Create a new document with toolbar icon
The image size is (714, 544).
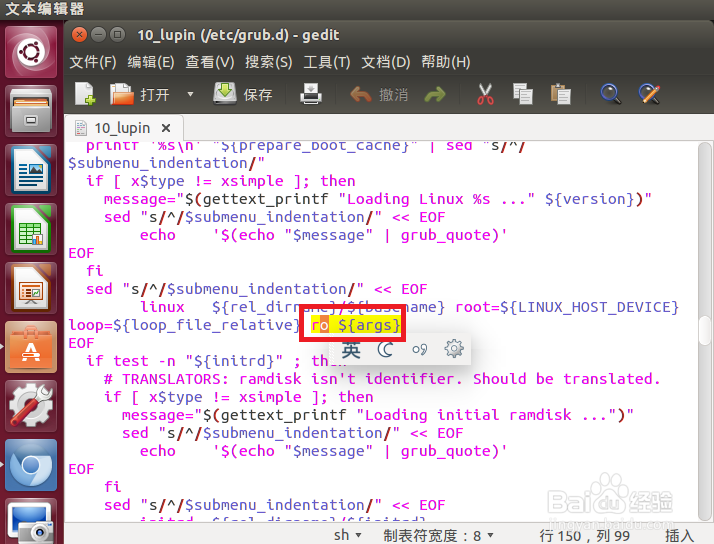click(85, 94)
